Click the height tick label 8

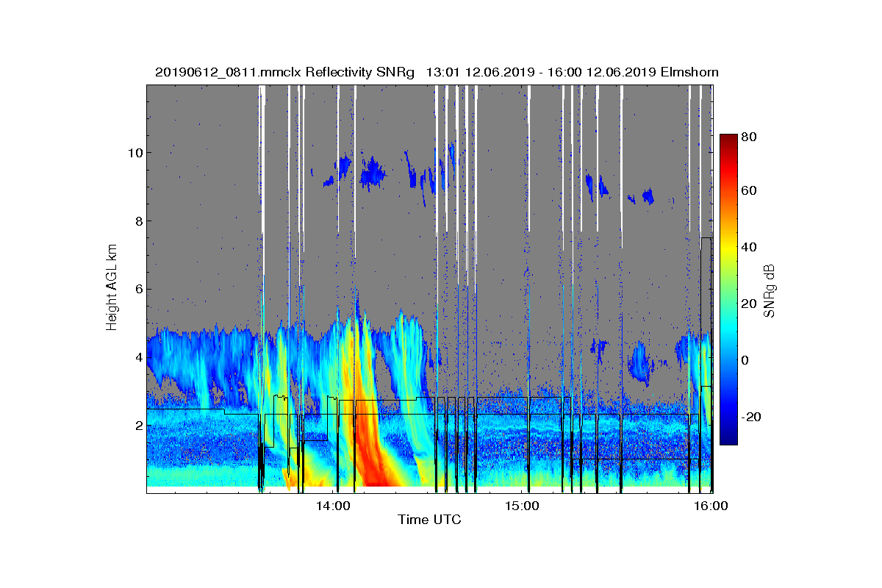click(x=137, y=220)
